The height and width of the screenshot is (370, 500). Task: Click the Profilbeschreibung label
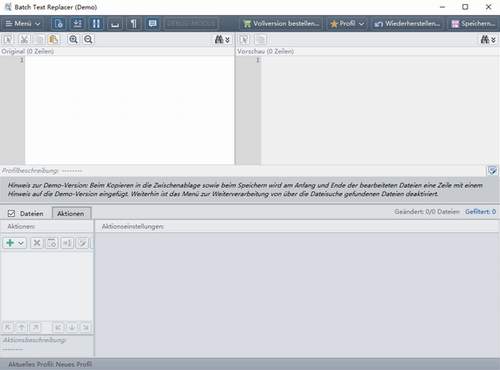tap(30, 171)
